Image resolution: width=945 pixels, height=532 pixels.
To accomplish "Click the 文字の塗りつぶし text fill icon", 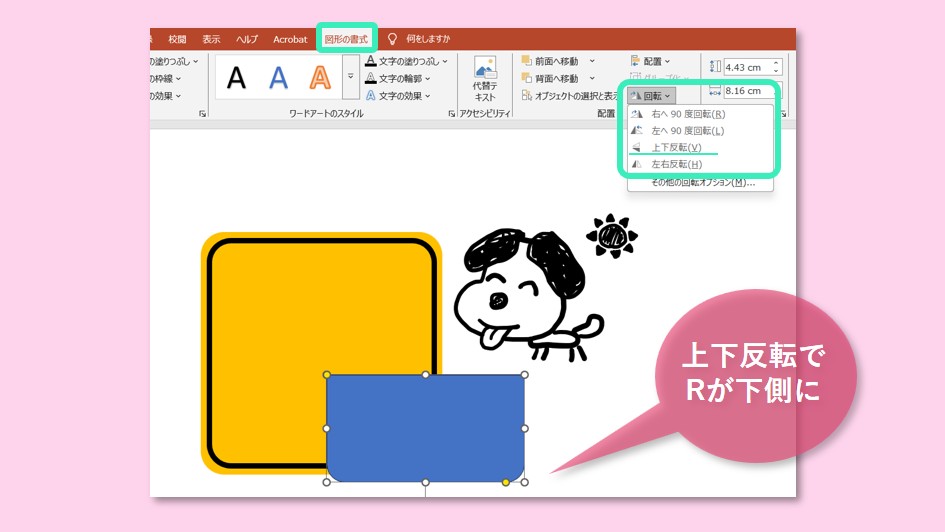I will point(371,61).
